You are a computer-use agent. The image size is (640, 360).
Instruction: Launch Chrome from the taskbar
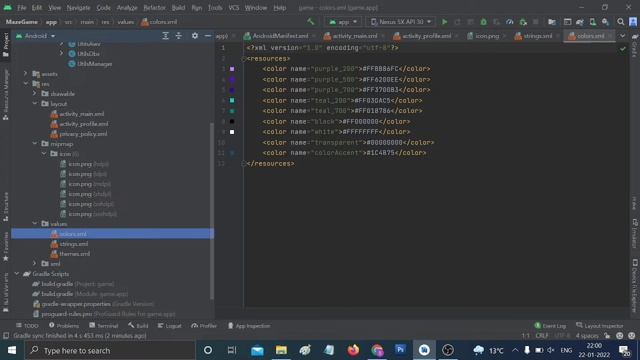click(x=377, y=350)
